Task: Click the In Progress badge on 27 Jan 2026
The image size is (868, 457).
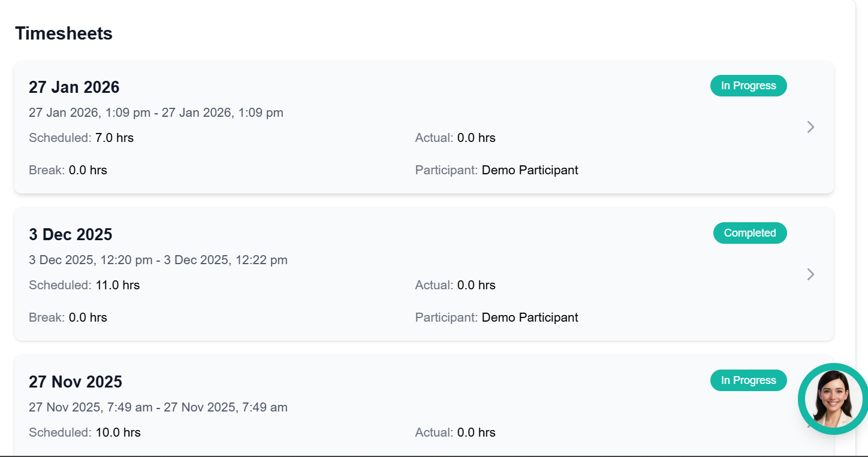Action: (x=748, y=85)
